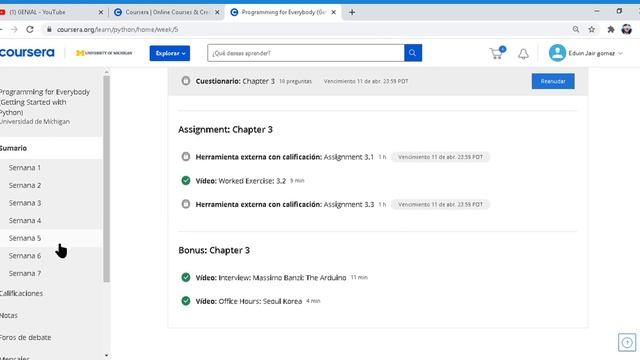The image size is (640, 360).
Task: Open Video: Interview: Massimo Banzi: The Arduino
Action: (271, 278)
